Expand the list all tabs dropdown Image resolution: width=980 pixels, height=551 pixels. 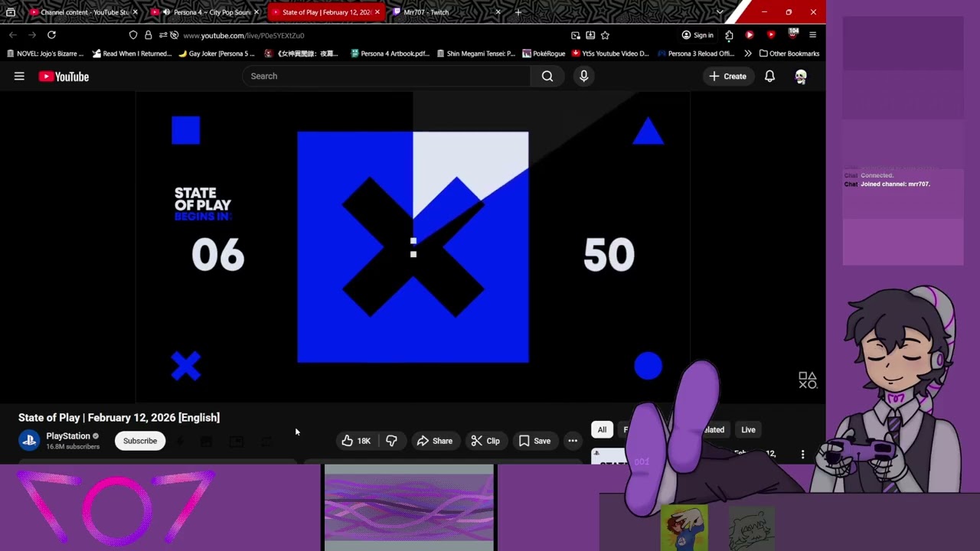719,12
